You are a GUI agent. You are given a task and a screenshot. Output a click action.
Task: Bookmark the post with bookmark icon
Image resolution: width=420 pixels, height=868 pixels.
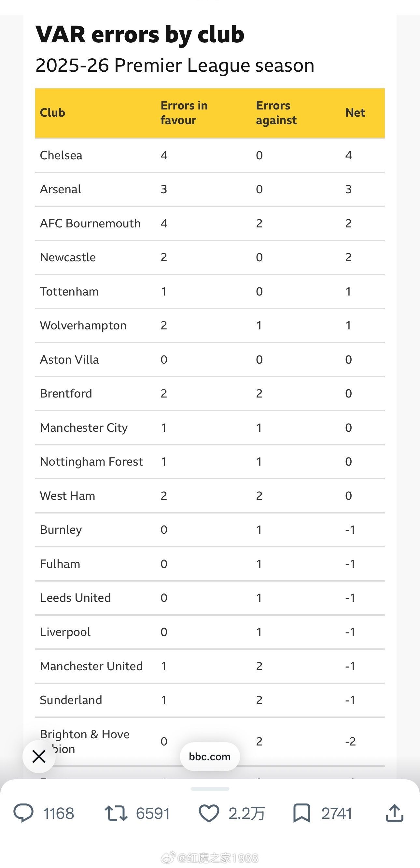pyautogui.click(x=301, y=813)
